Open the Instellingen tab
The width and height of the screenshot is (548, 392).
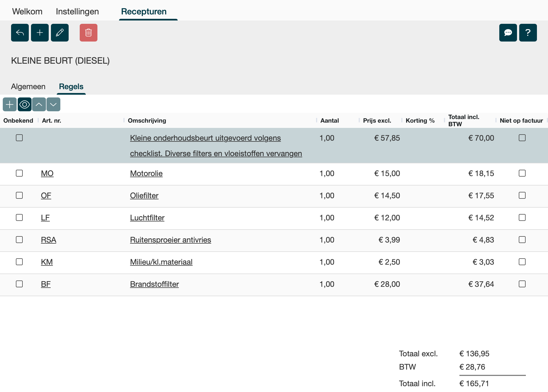pos(77,12)
